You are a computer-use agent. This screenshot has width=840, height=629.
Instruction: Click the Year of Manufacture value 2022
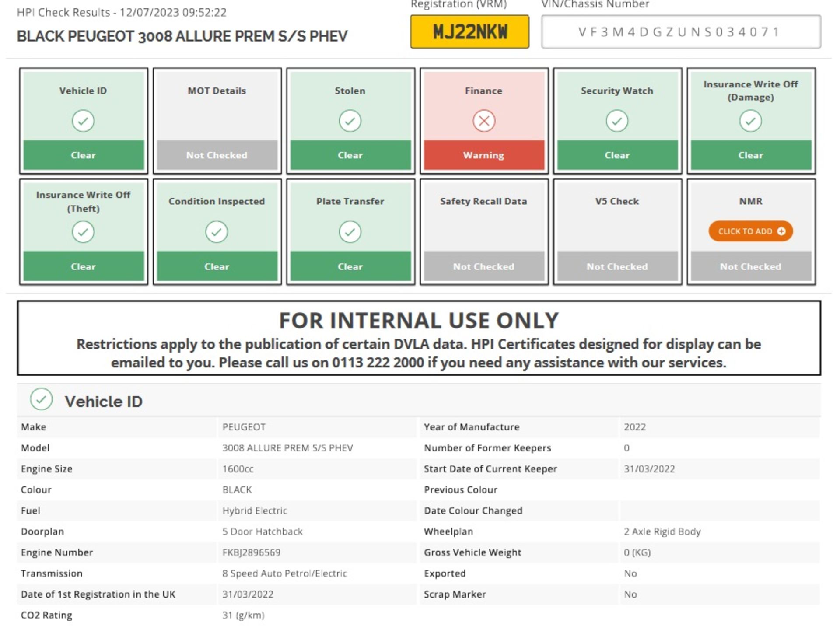[635, 427]
